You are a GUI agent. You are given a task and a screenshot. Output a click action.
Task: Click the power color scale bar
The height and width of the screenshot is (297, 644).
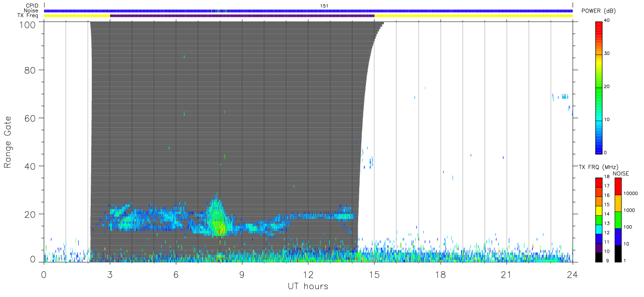[x=599, y=87]
